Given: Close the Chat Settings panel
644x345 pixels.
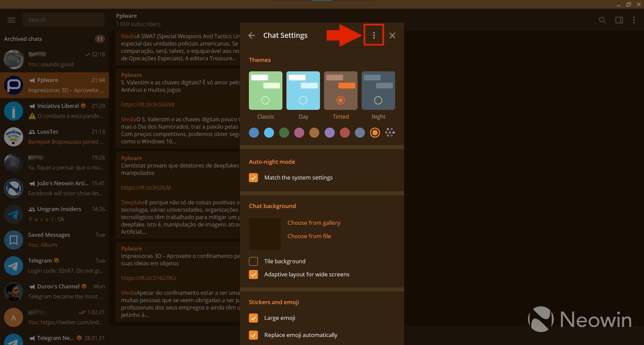Looking at the screenshot, I should click(392, 35).
